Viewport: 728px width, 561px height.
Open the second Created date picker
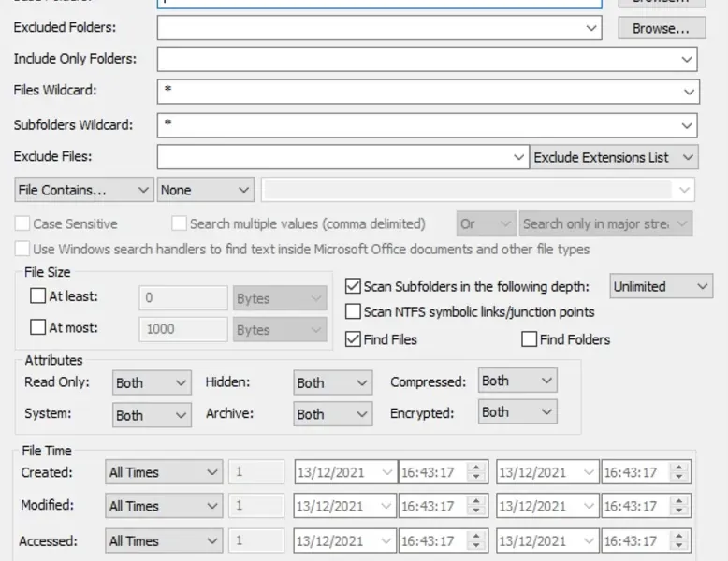[x=547, y=472]
